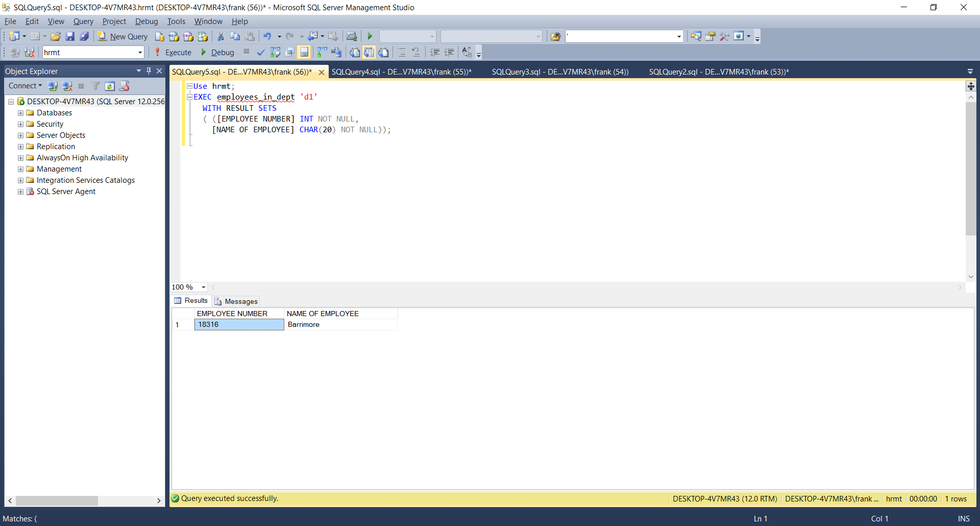Click the Increase Indent icon

point(449,52)
